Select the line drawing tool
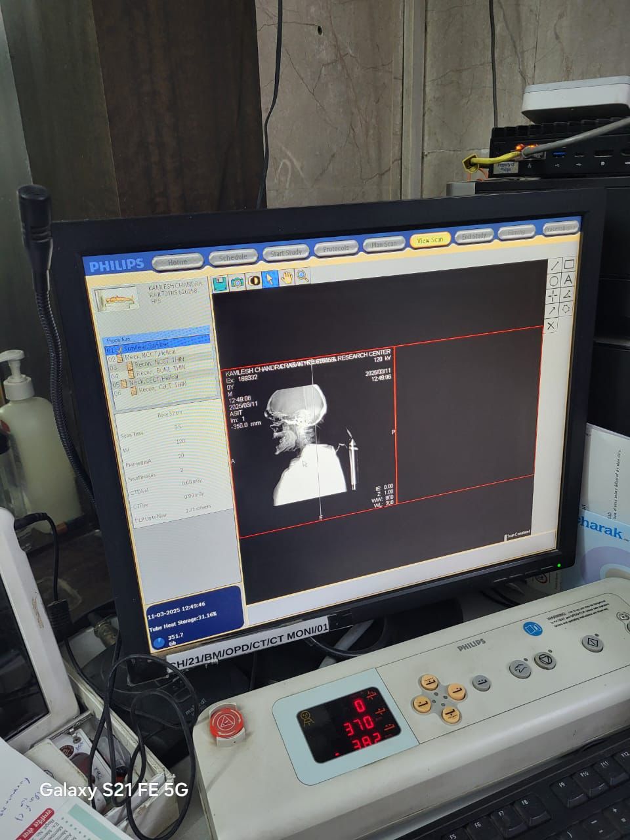Screen dimensions: 630x840 [555, 265]
